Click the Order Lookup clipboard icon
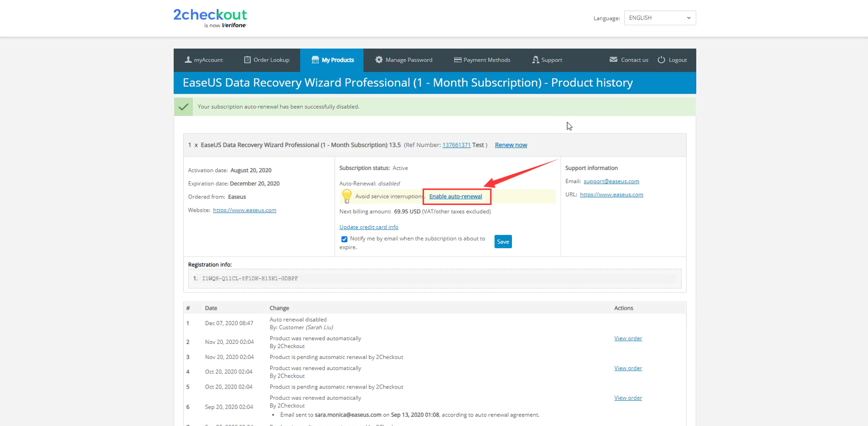Image resolution: width=868 pixels, height=426 pixels. [x=247, y=60]
